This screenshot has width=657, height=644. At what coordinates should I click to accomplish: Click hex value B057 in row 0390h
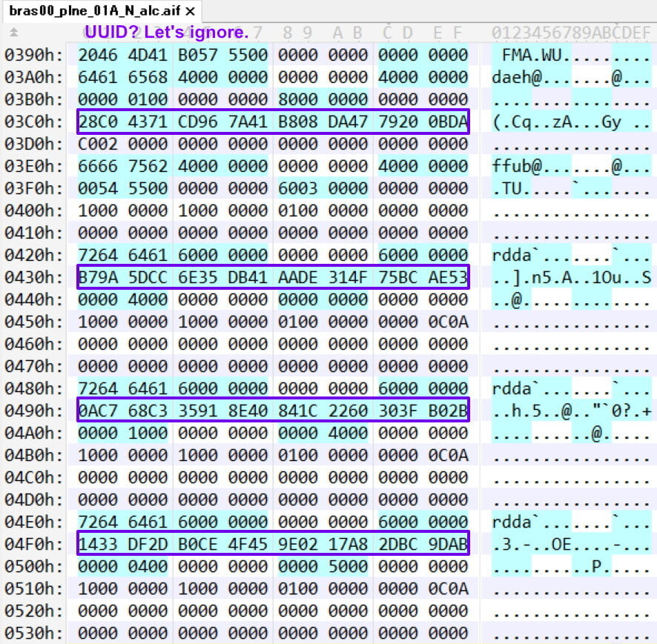198,55
